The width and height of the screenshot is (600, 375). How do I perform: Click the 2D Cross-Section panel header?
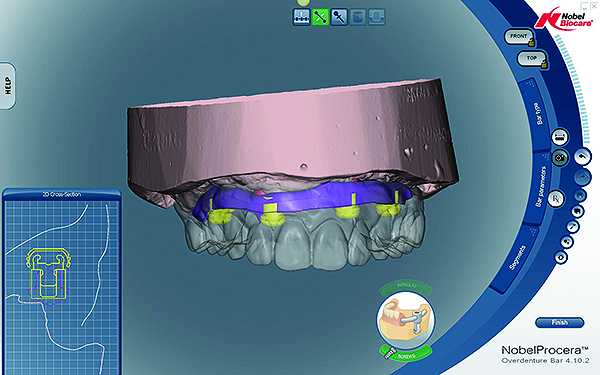62,194
